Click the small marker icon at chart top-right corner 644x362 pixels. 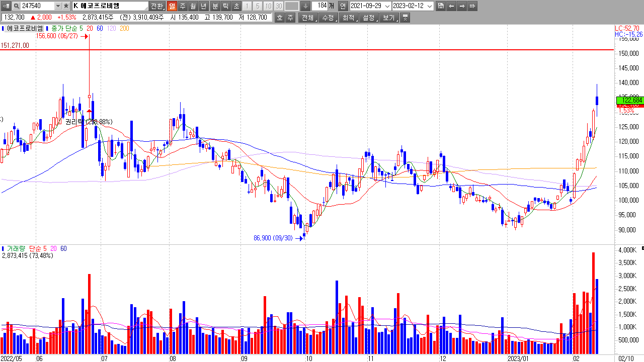coord(642,248)
